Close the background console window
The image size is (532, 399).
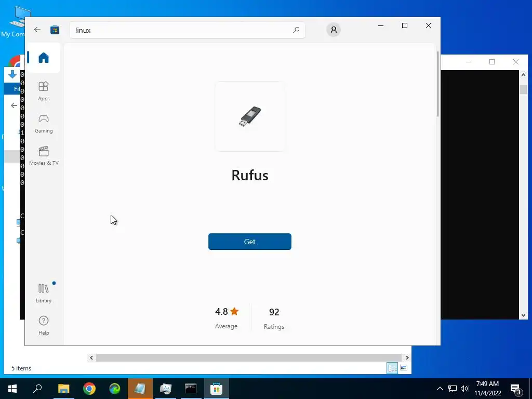tap(516, 62)
